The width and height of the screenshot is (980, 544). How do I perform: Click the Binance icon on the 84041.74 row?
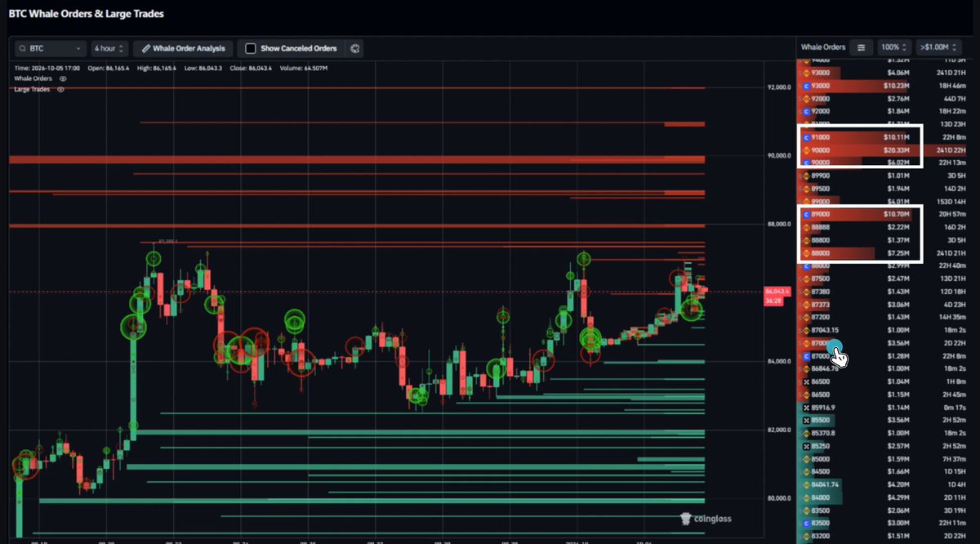[x=806, y=484]
